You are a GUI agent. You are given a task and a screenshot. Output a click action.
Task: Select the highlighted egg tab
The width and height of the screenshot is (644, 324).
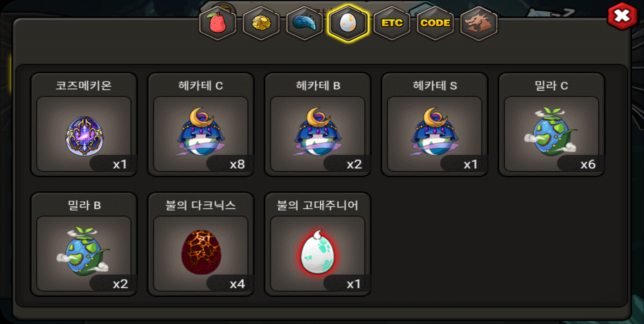tap(348, 23)
